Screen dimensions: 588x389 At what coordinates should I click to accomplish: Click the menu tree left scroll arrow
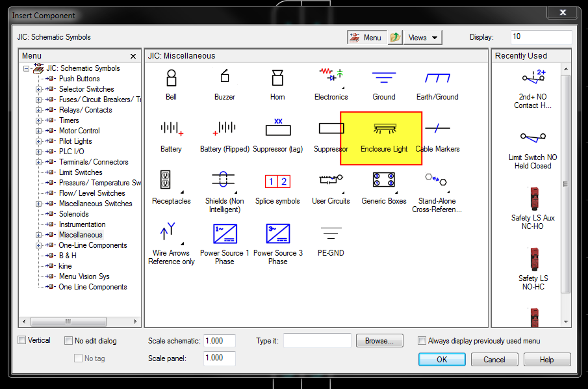click(x=24, y=321)
